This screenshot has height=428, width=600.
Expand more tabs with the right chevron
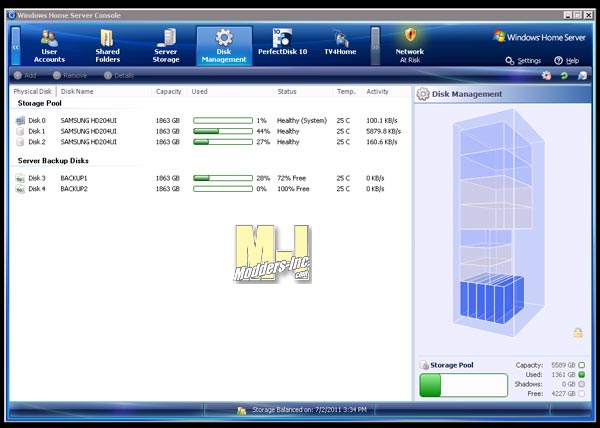pos(376,46)
